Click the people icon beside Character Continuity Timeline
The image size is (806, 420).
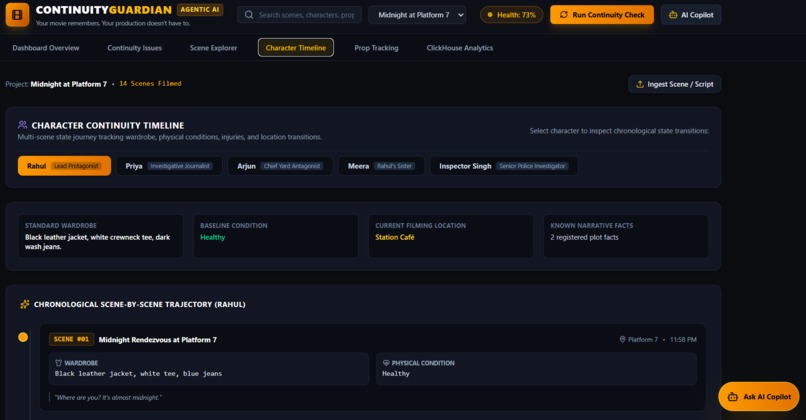tap(22, 125)
